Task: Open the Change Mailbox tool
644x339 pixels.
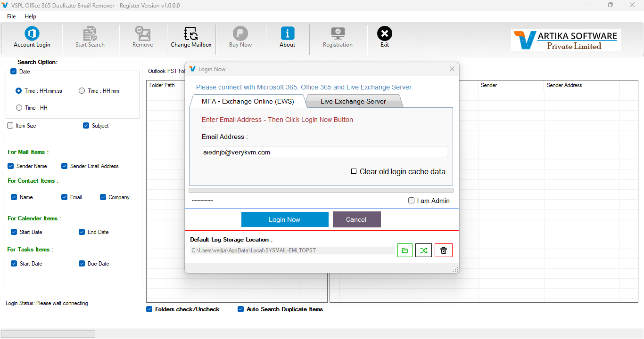Action: click(x=191, y=37)
